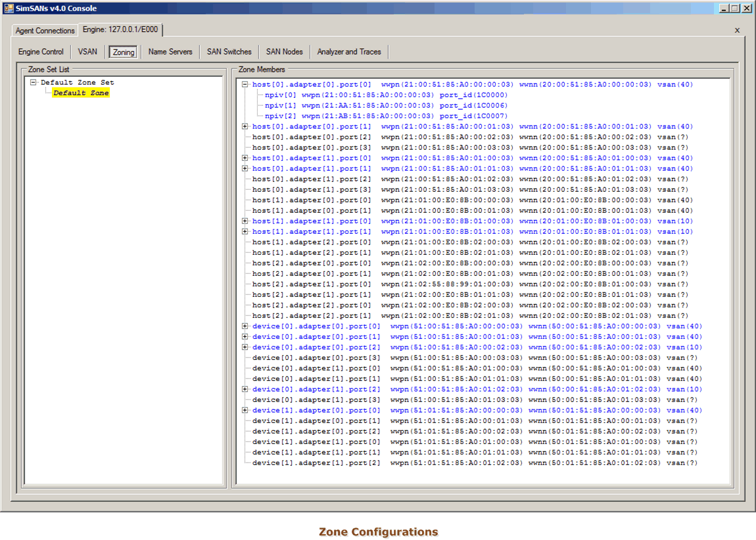
Task: Maximize the SimSANs console window
Action: coord(735,9)
